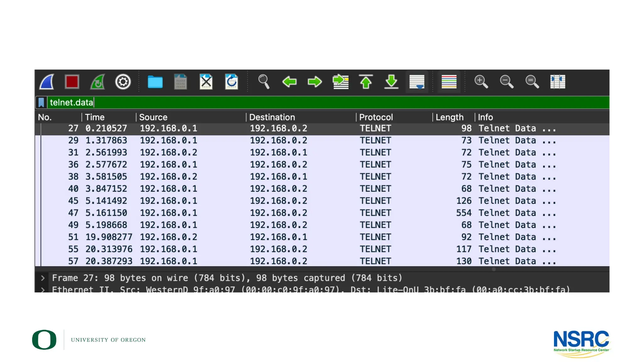Click the blue shark fin start capture icon
This screenshot has height=362, width=644.
[47, 82]
